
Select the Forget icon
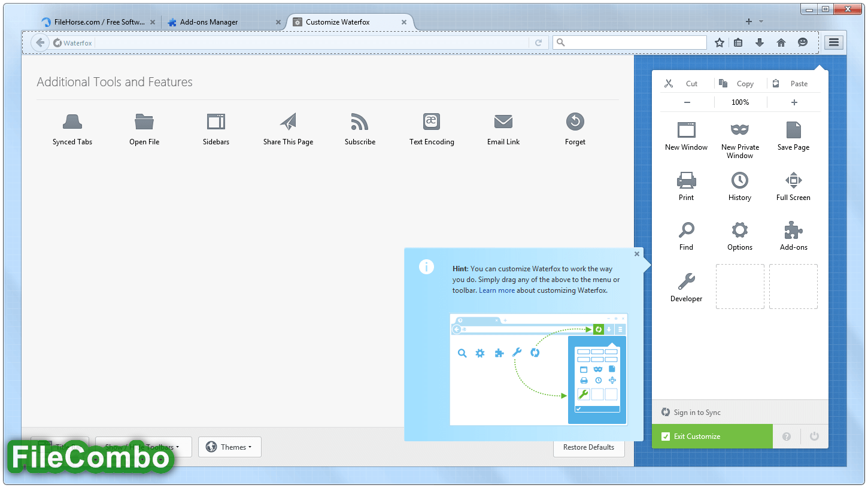click(x=575, y=122)
